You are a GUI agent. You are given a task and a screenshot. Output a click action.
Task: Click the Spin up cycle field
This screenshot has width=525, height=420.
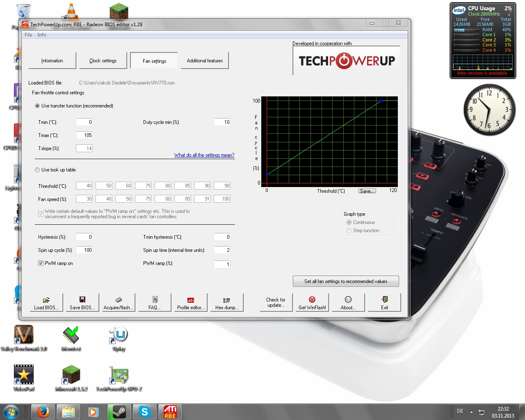pyautogui.click(x=84, y=250)
